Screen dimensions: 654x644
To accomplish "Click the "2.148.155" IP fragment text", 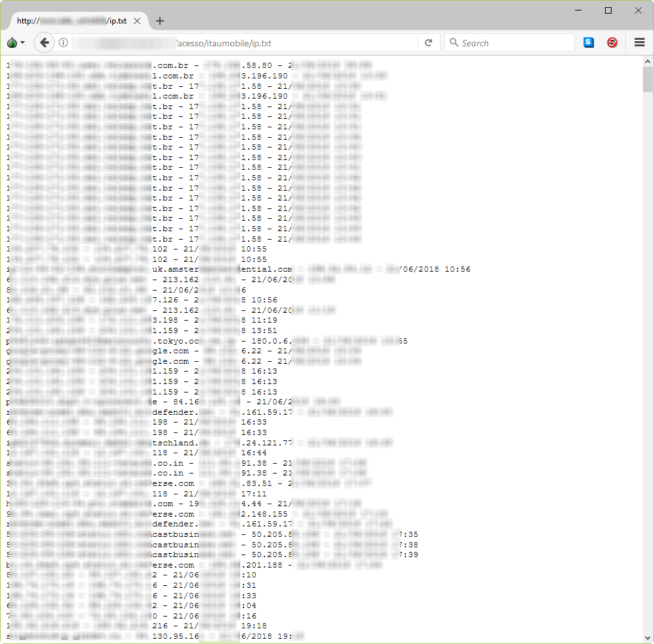I will [264, 514].
